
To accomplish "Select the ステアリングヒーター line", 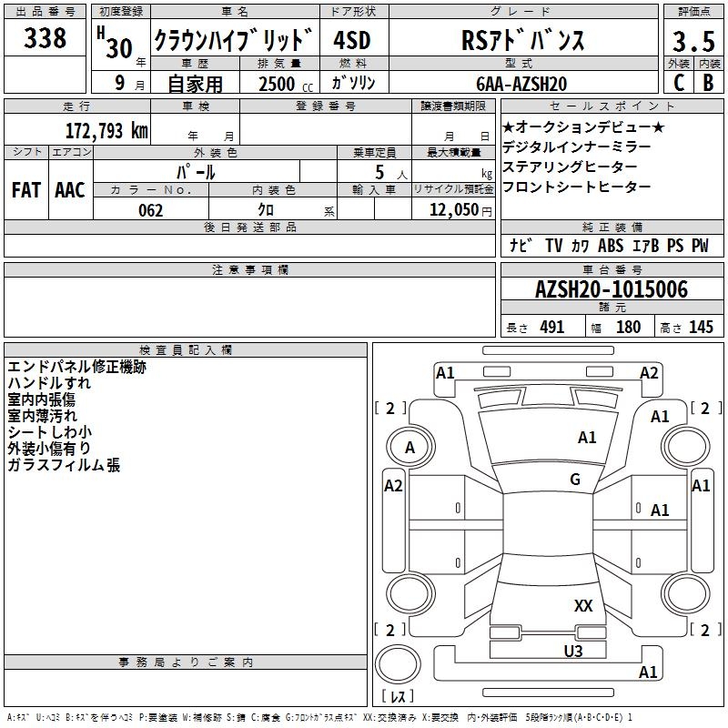I will [x=571, y=167].
